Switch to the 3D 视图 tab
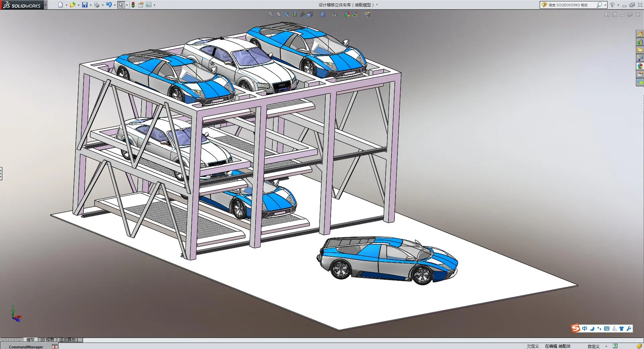This screenshot has height=349, width=644. [x=47, y=340]
